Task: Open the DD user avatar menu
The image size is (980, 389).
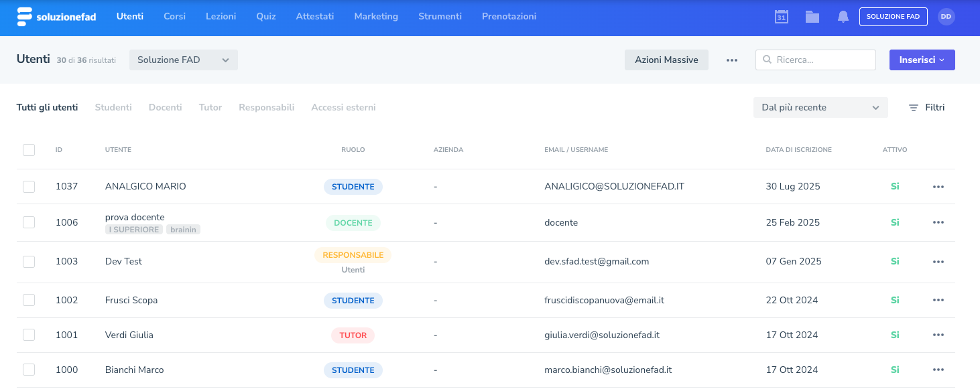Action: pyautogui.click(x=946, y=17)
